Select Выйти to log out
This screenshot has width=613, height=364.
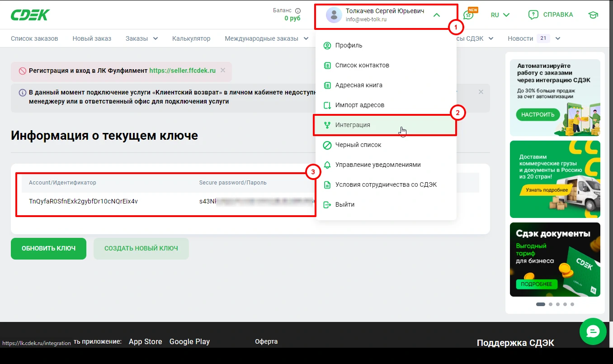386,204
